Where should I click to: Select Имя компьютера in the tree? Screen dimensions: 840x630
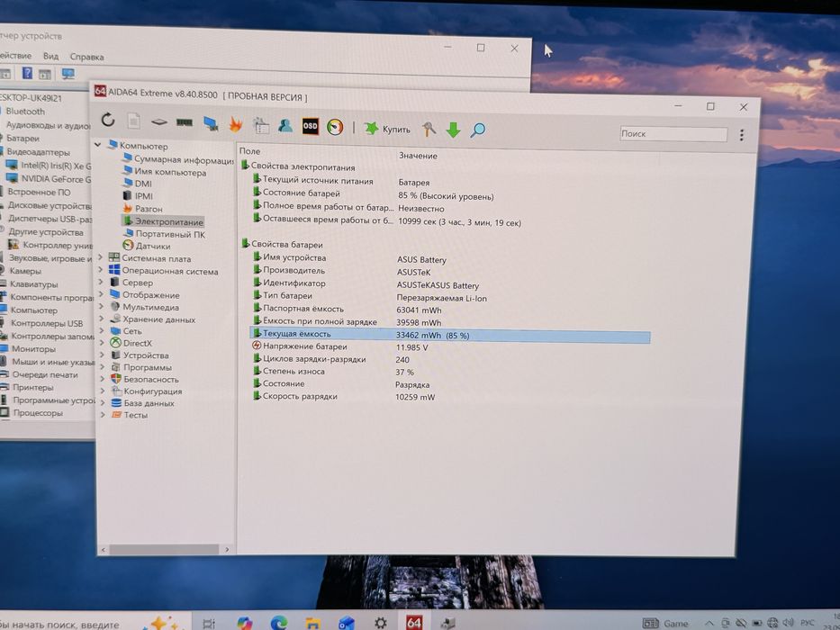coord(170,172)
